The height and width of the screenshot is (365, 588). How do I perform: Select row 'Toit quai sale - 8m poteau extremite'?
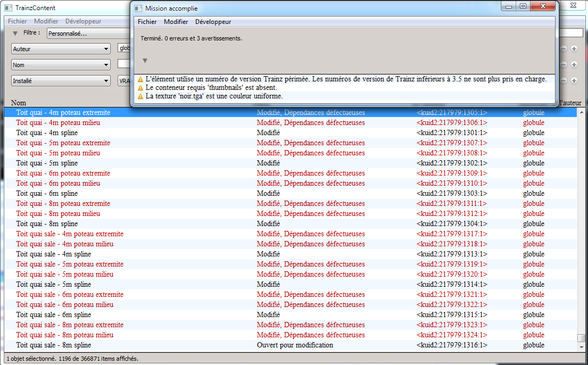(x=291, y=325)
